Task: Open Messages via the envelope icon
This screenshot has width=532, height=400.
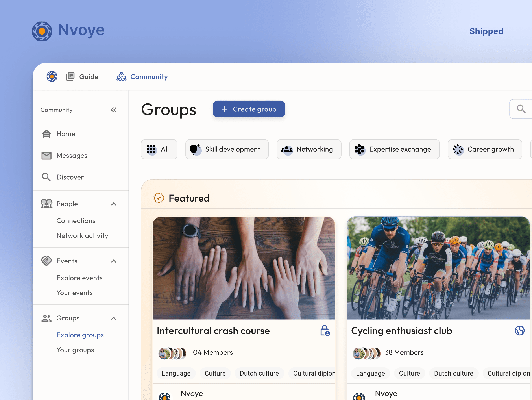Action: pos(46,156)
